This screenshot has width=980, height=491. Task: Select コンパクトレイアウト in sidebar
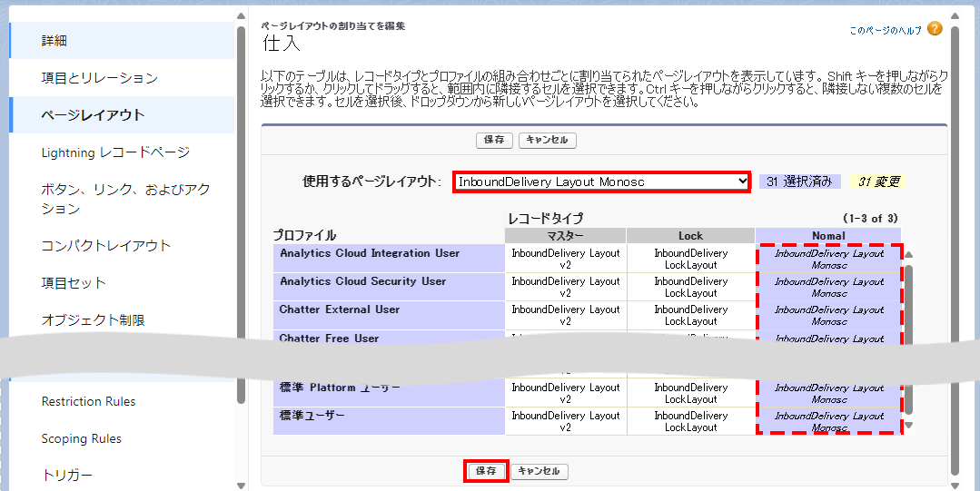106,246
